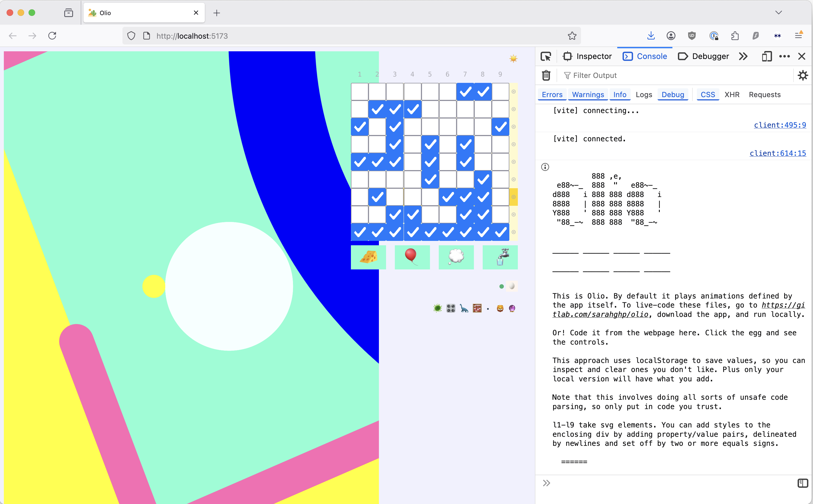Viewport: 813px width, 504px height.
Task: Click the blue sauropod dinosaur emoji
Action: pos(464,308)
